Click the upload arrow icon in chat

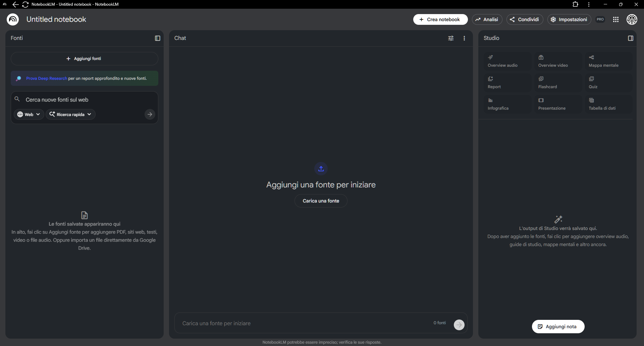pos(321,169)
